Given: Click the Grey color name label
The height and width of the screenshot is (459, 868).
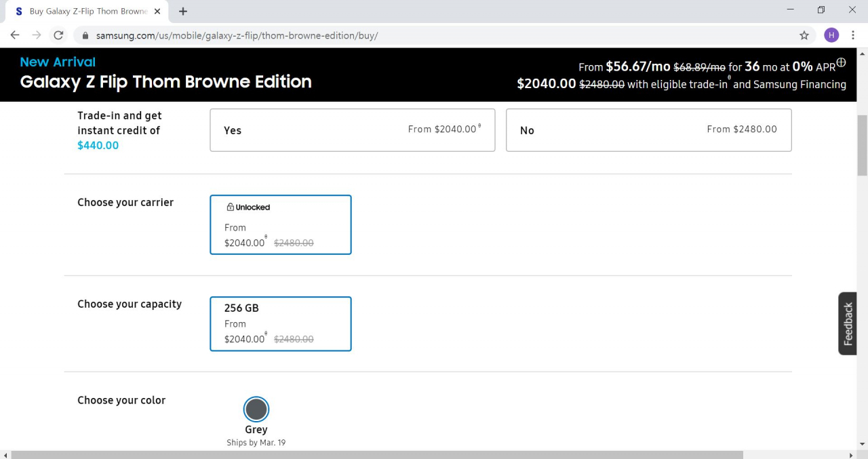Looking at the screenshot, I should point(256,429).
